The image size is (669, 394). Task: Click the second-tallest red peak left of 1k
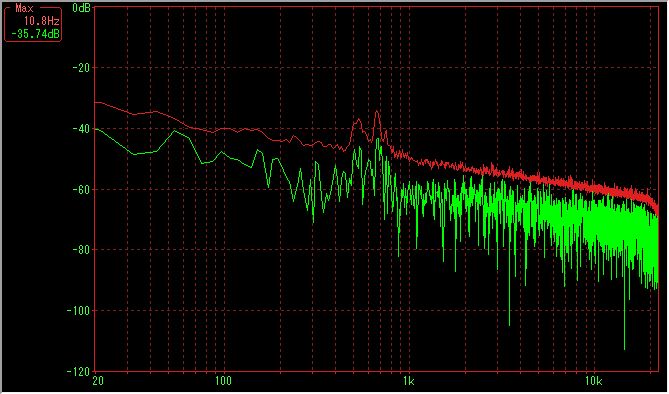pyautogui.click(x=357, y=120)
